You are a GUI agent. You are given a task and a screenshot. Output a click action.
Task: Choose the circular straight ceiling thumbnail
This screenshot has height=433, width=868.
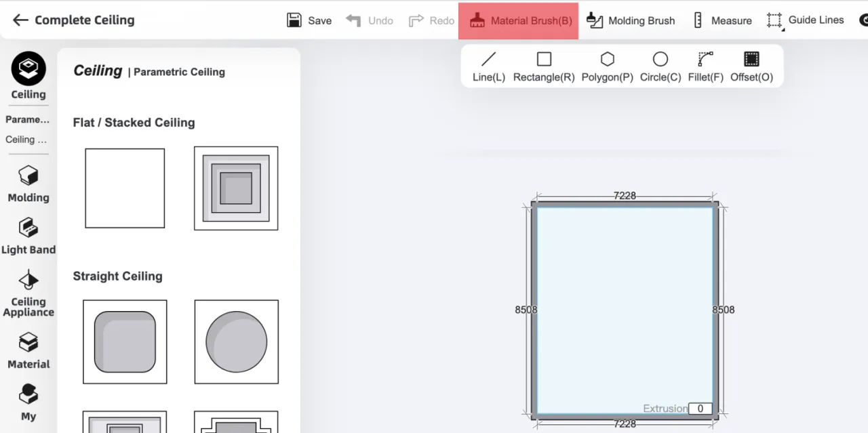(236, 342)
